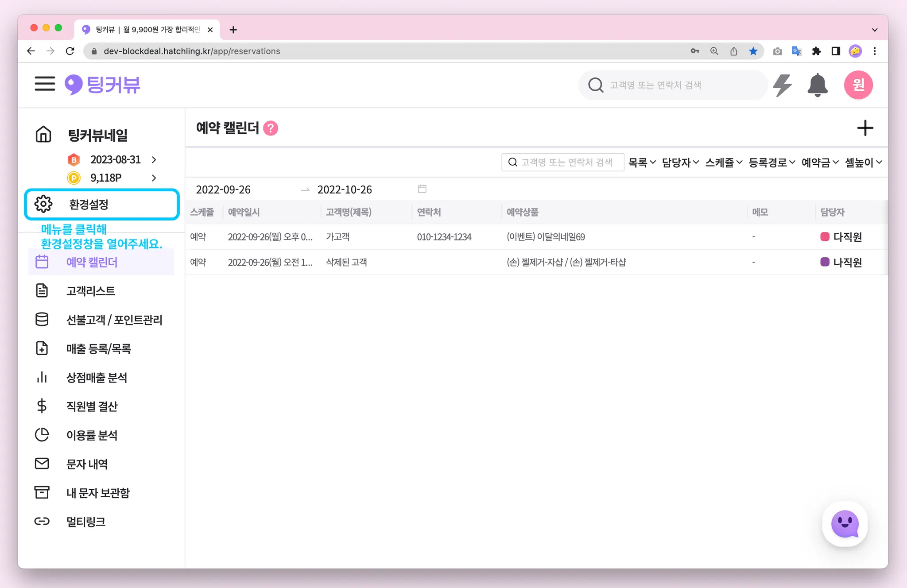Open the 담당자 filter dropdown
Image resolution: width=907 pixels, height=588 pixels.
(x=680, y=162)
